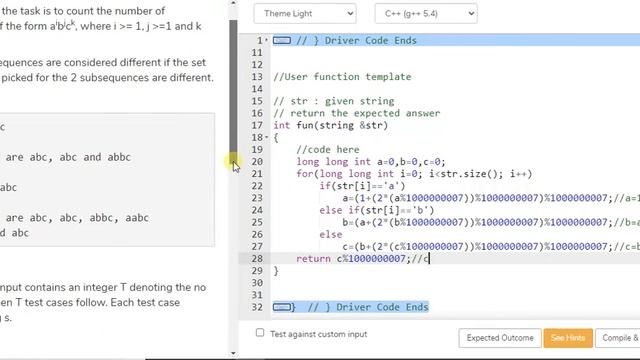This screenshot has height=360, width=640.
Task: Open the Theme Light dropdown
Action: (304, 13)
